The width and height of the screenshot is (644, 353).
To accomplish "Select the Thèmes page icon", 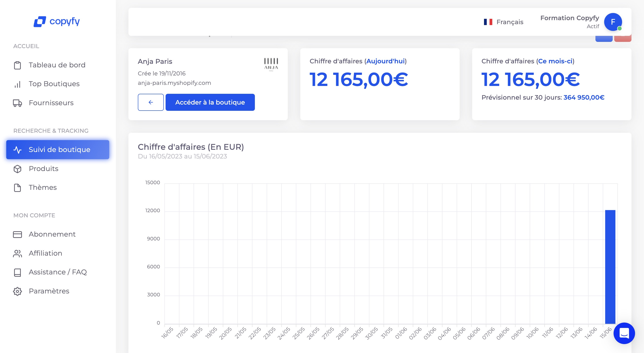I will (x=17, y=187).
